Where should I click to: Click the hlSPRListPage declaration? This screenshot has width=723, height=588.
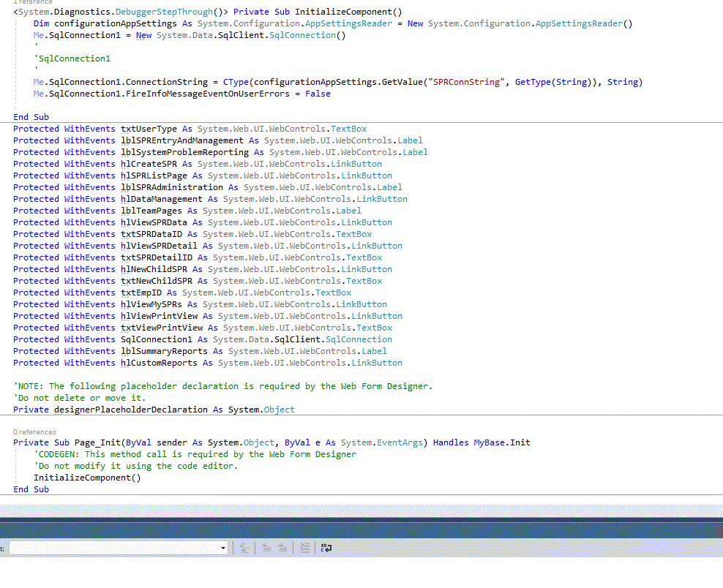coord(154,176)
